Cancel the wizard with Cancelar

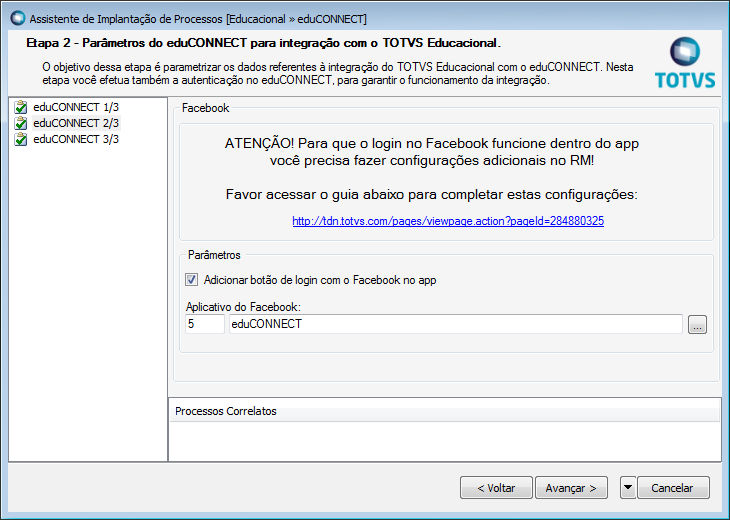(x=672, y=488)
